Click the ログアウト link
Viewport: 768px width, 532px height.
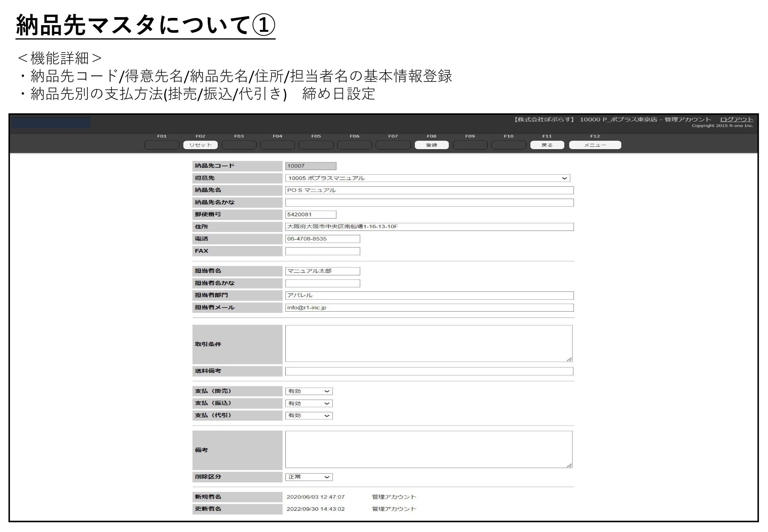tap(736, 119)
